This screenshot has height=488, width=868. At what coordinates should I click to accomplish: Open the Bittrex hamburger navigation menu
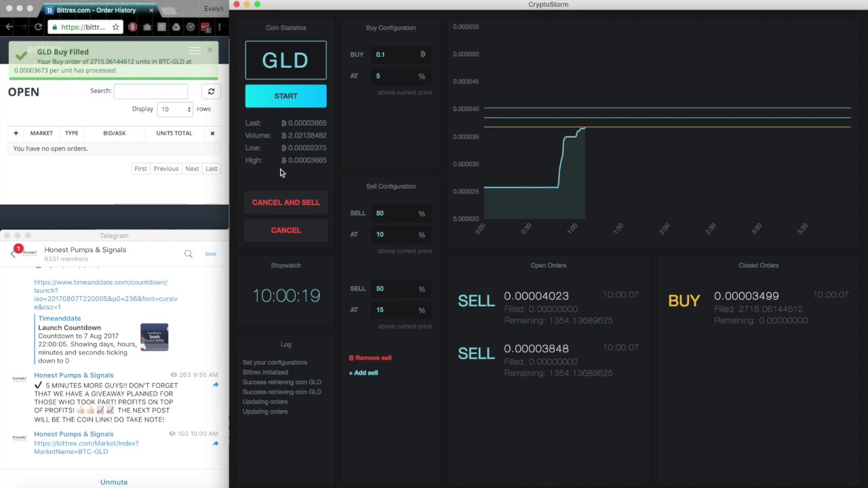(x=195, y=51)
